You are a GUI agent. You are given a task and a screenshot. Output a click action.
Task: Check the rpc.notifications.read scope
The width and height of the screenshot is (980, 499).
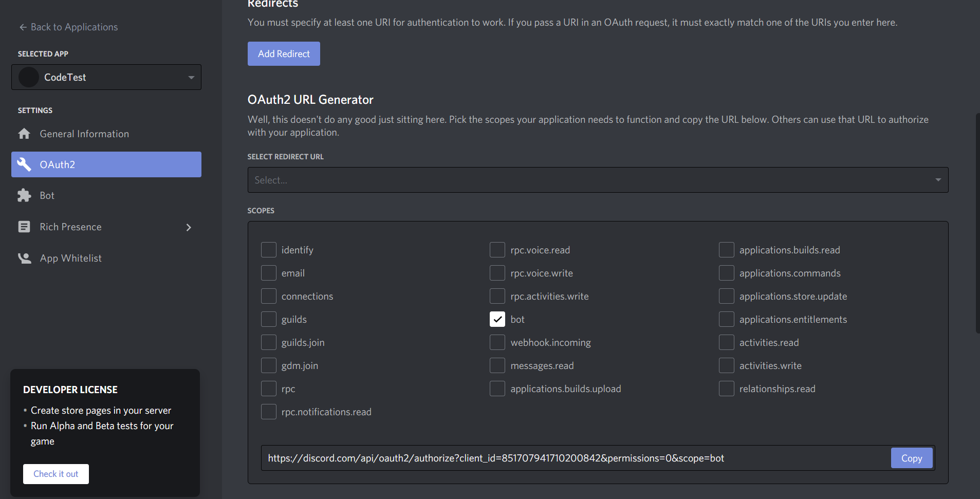click(x=269, y=412)
